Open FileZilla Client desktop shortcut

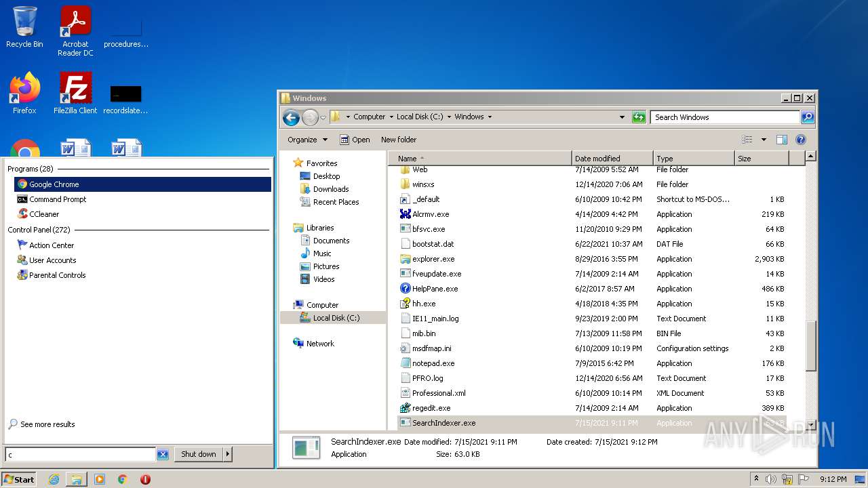[75, 93]
